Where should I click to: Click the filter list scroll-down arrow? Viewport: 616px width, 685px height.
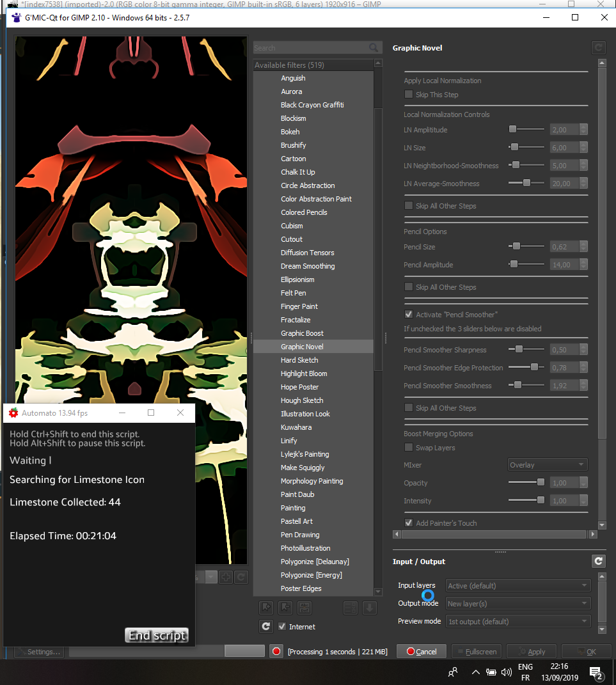[x=378, y=592]
